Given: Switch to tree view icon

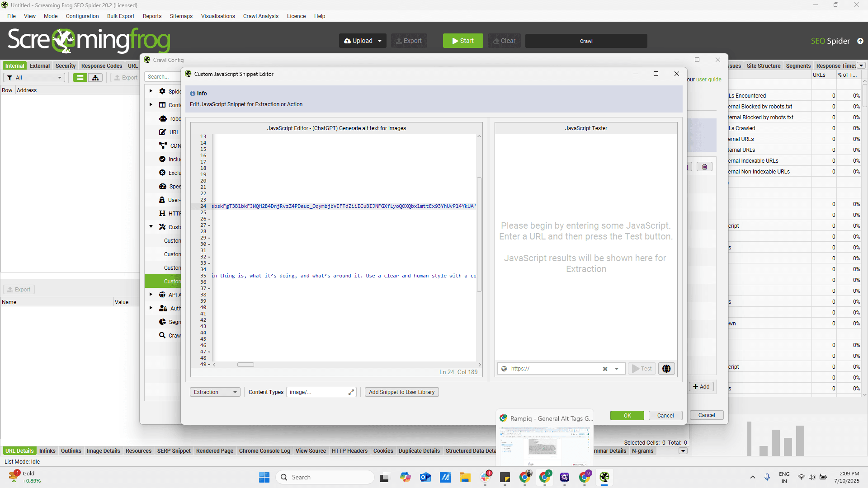Looking at the screenshot, I should (95, 78).
